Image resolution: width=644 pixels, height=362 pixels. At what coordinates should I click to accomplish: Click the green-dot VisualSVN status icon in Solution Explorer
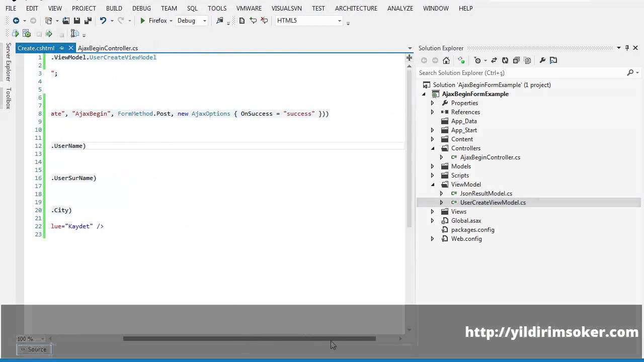461,60
